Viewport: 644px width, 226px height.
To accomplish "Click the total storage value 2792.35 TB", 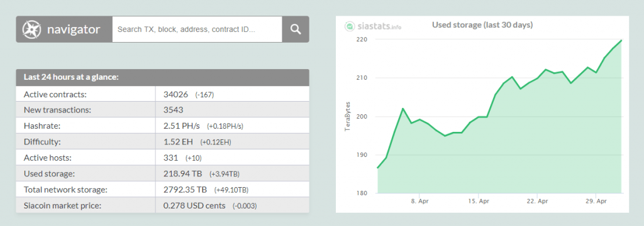I will (x=186, y=190).
